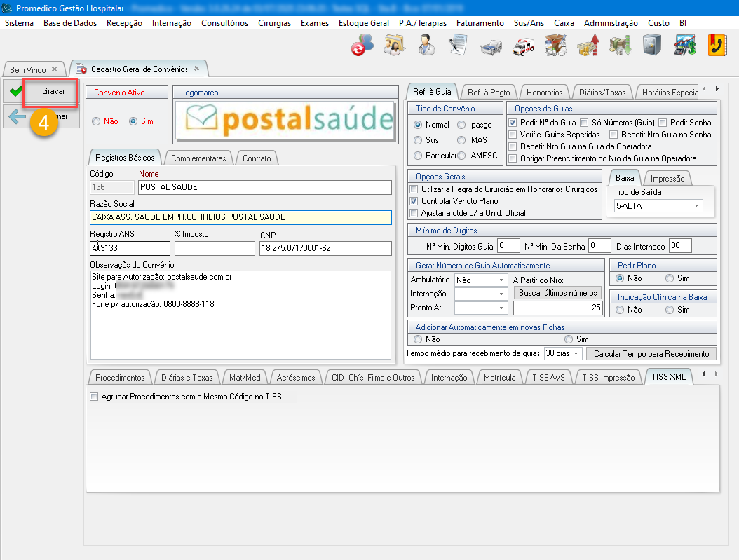
Task: Check Agrupar Procedimentos com o Mesmo Código
Action: pos(95,397)
